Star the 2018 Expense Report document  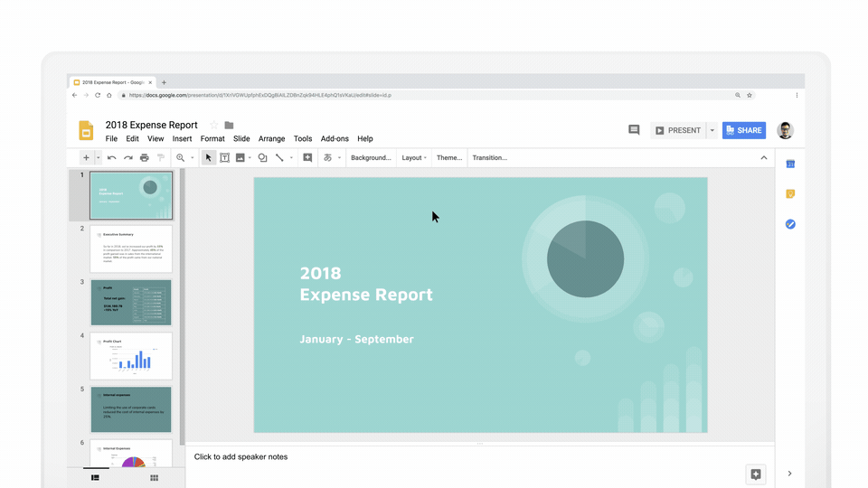[213, 125]
